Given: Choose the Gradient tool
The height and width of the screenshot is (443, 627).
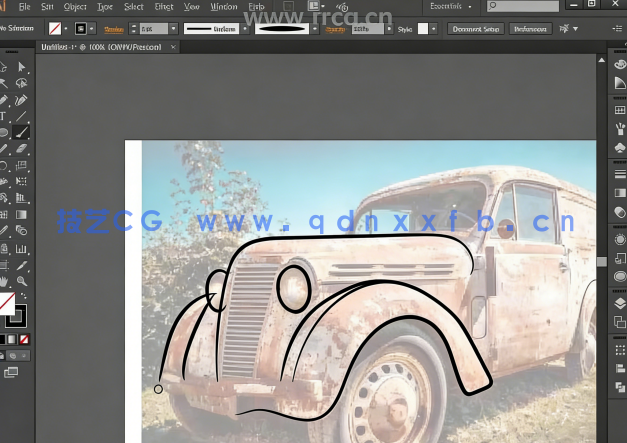Looking at the screenshot, I should tap(21, 215).
